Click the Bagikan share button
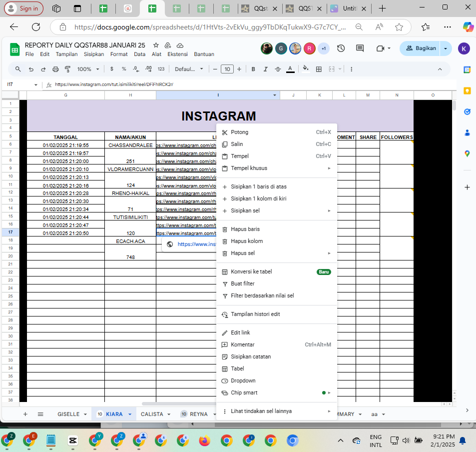476x452 pixels. point(421,48)
